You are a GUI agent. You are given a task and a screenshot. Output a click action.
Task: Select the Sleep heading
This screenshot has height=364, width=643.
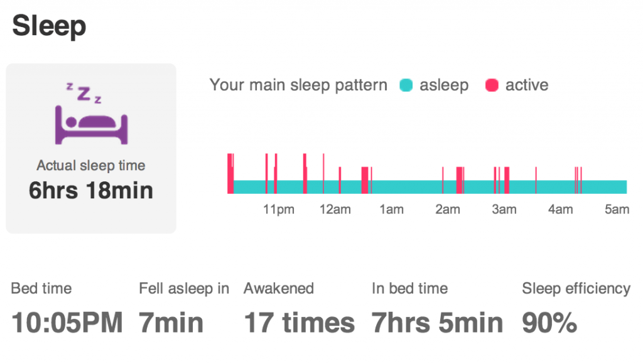49,26
